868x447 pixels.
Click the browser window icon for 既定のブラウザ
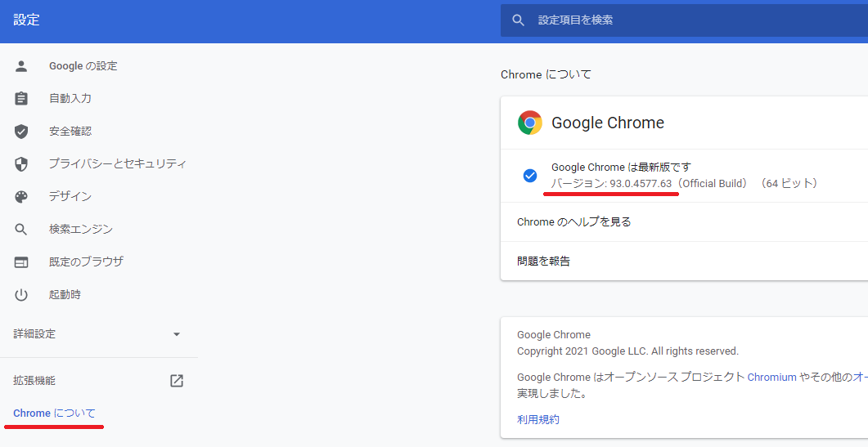pos(21,262)
